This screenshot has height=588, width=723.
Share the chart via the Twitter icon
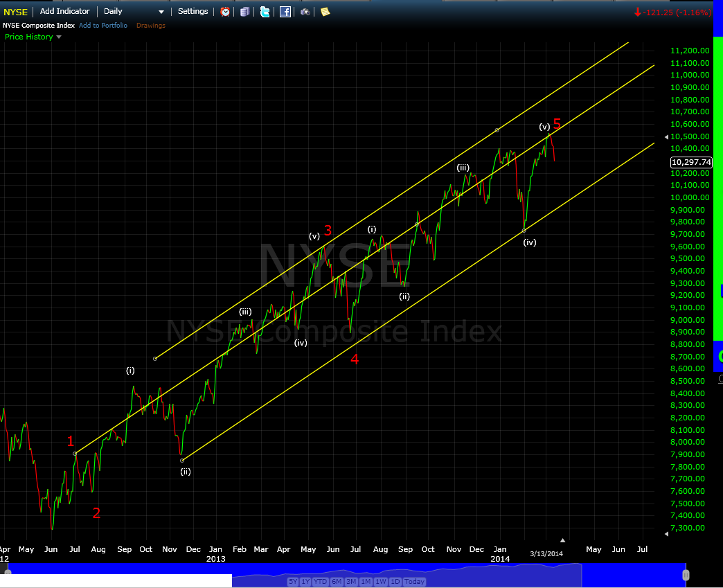point(265,12)
